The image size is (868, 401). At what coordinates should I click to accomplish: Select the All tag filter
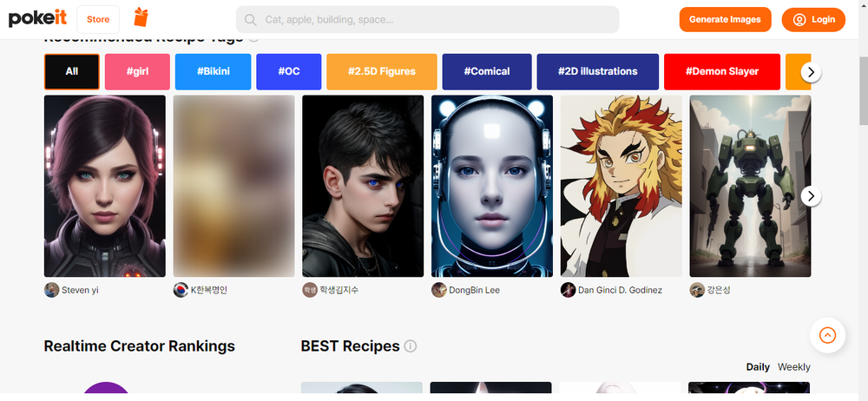pos(72,71)
